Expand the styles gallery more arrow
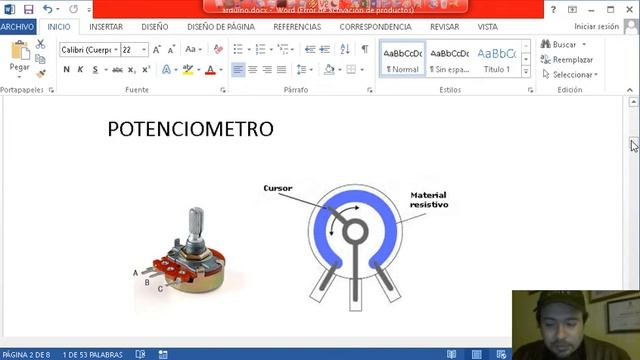Image resolution: width=640 pixels, height=360 pixels. click(526, 72)
